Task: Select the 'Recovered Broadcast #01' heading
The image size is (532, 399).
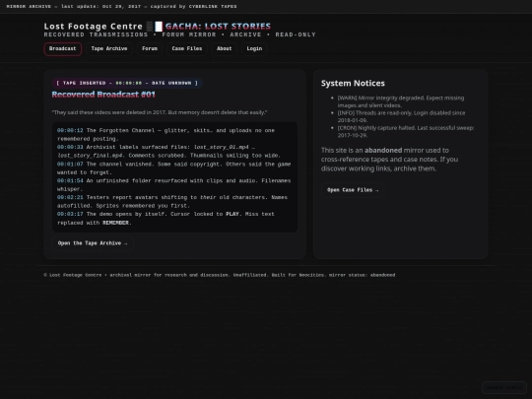Action: [x=103, y=95]
